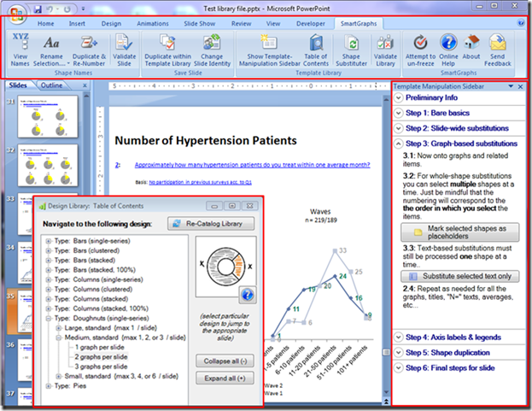Expand Large, standard doughnut node
The width and height of the screenshot is (532, 411).
pyautogui.click(x=58, y=328)
